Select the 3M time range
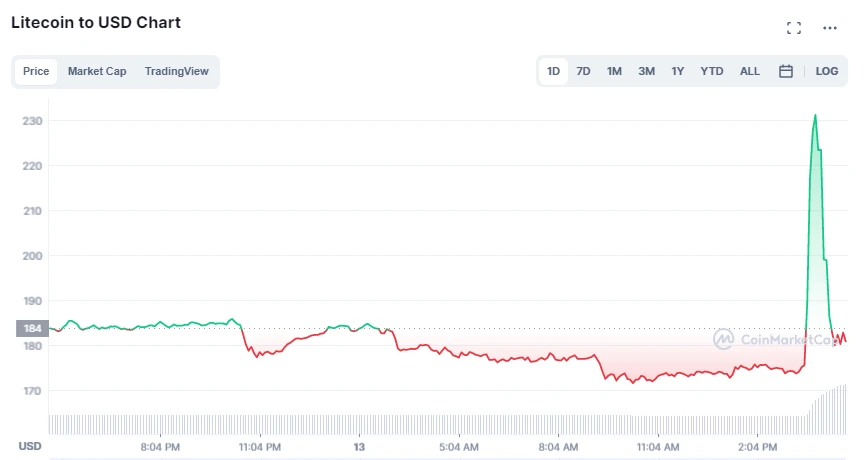Viewport: 865px width, 460px height. pyautogui.click(x=646, y=71)
